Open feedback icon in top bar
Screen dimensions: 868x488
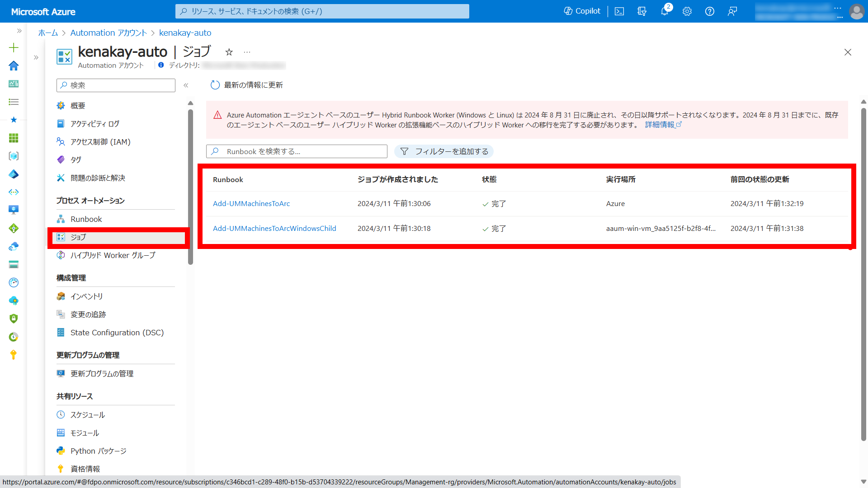pos(732,11)
